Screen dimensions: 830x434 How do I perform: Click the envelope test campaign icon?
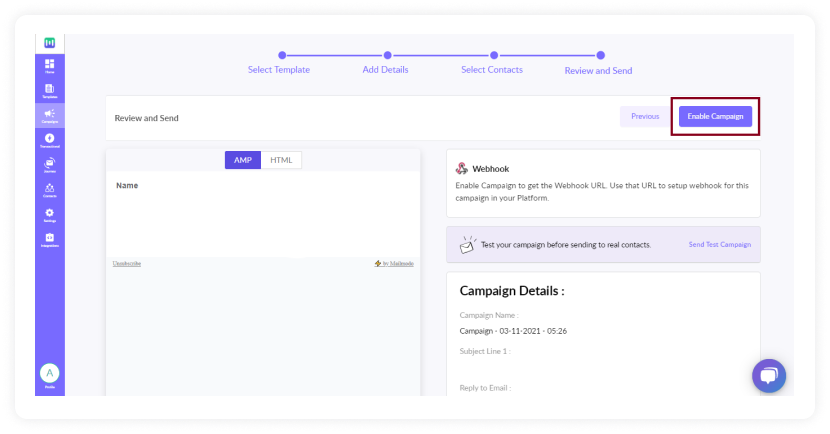click(x=467, y=245)
